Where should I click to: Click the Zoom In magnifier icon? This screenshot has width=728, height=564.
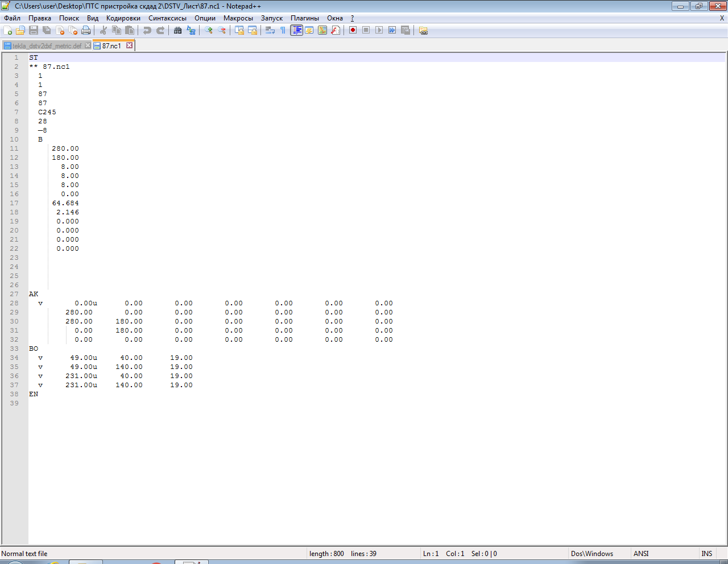(x=209, y=30)
